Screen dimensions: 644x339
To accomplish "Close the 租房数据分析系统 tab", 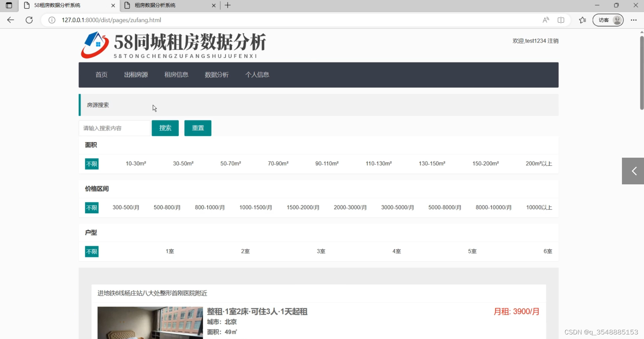I will point(213,5).
